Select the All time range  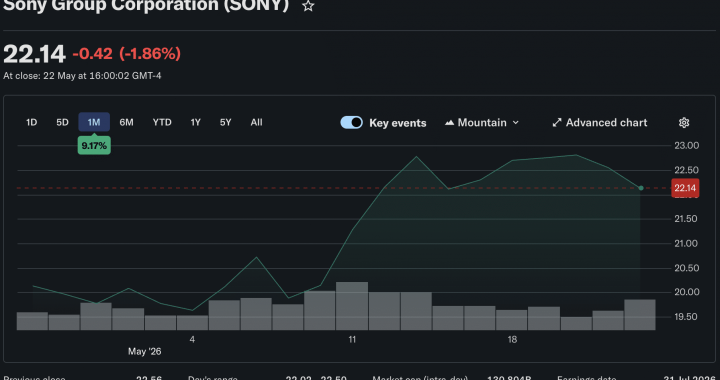(256, 123)
